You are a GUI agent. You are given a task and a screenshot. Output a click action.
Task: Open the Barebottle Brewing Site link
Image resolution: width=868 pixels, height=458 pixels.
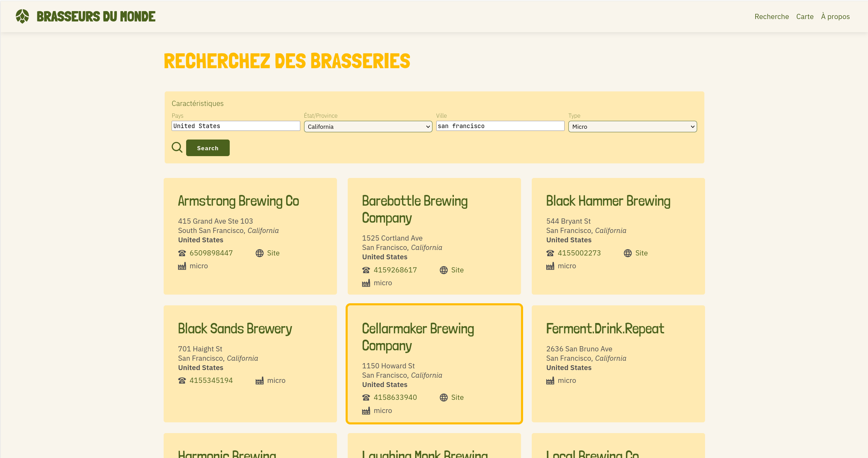tap(457, 270)
